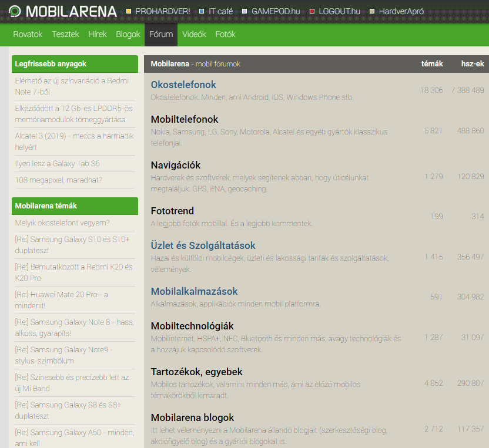The height and width of the screenshot is (448, 489).
Task: Click Mobilarena blogok topic count 2 712
Action: (x=434, y=429)
